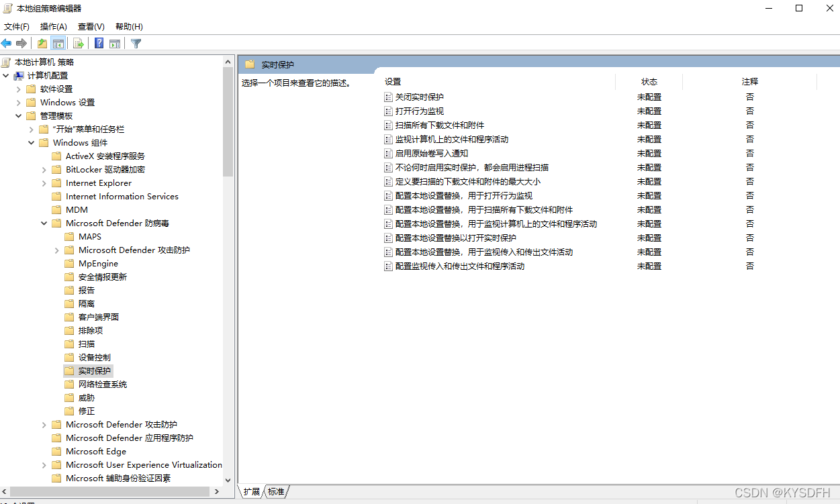Switch to the 标准 tab
The width and height of the screenshot is (840, 504).
tap(276, 492)
